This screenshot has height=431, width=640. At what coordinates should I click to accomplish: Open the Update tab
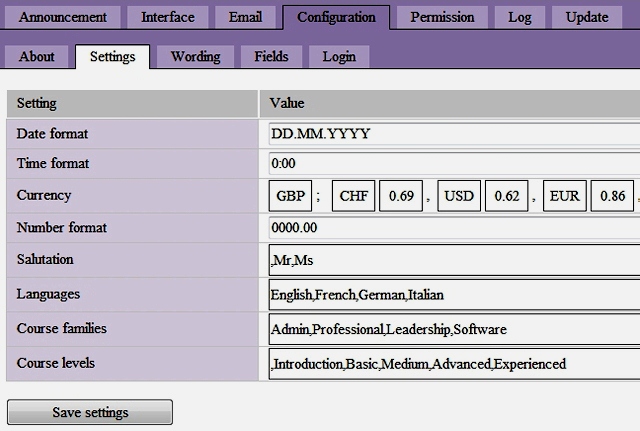tap(586, 17)
